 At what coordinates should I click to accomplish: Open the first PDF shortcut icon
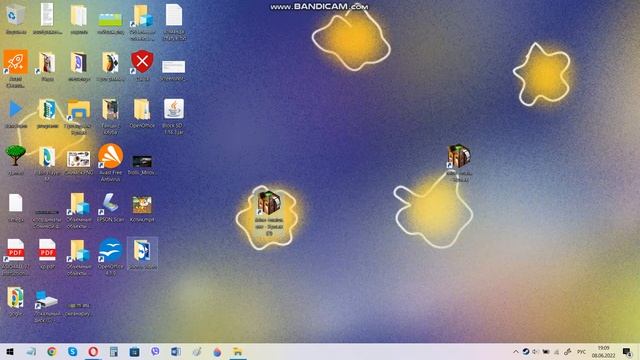[16, 250]
